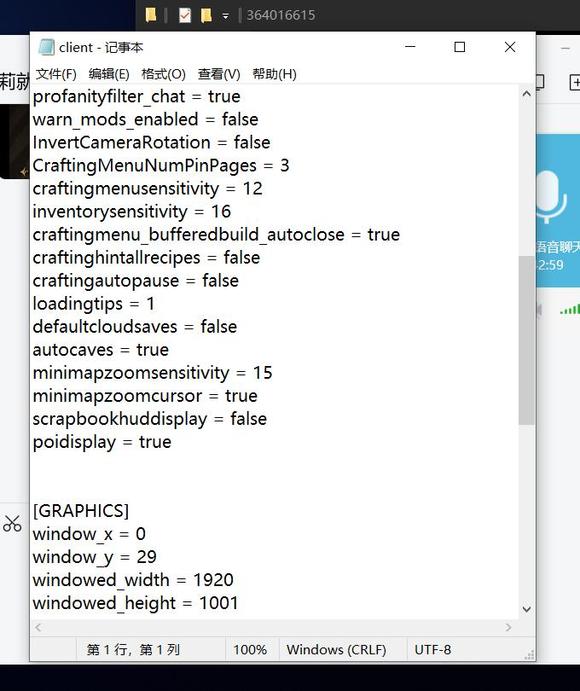This screenshot has width=580, height=691.
Task: Open the 文件(F) menu
Action: point(56,74)
